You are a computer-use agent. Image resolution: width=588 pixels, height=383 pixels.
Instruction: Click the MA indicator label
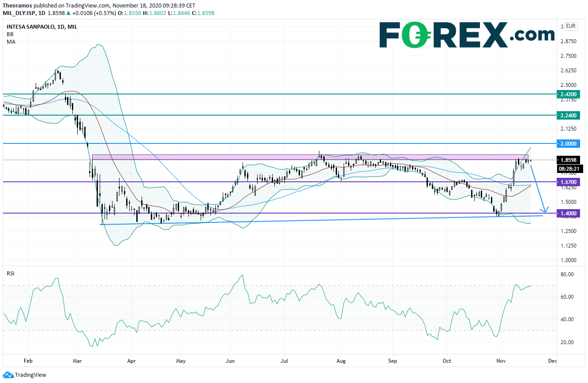pos(10,41)
